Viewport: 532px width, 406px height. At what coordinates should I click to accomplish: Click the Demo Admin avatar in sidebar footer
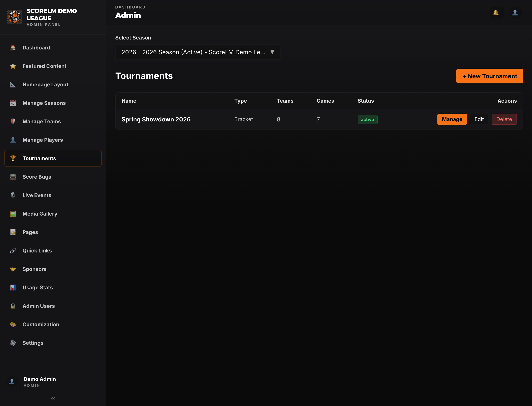pos(12,382)
